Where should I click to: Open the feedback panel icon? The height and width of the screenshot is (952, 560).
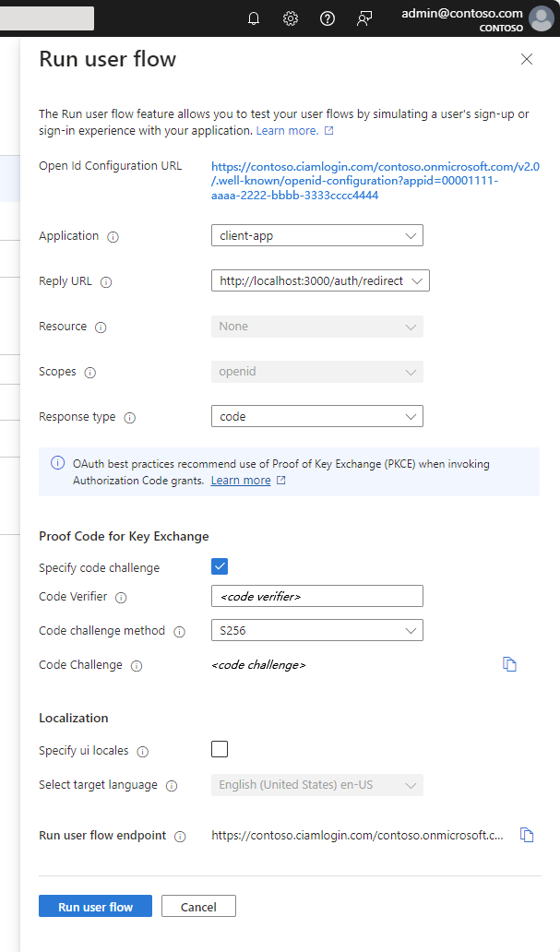364,18
